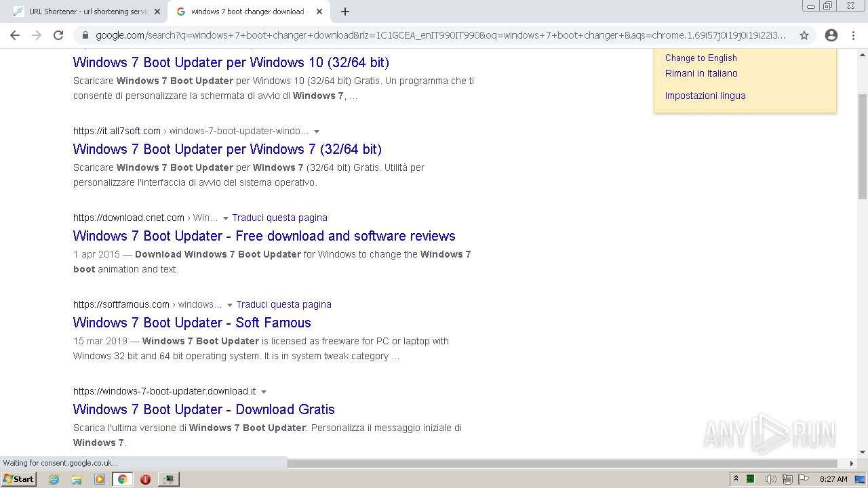Open the network tray icon
The height and width of the screenshot is (488, 868).
[x=787, y=479]
